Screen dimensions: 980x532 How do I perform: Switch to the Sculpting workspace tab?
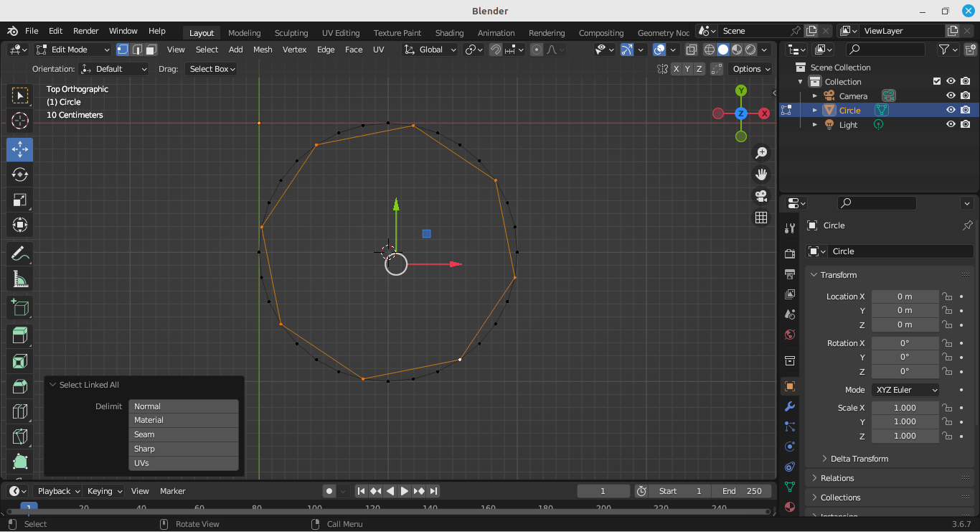(x=291, y=33)
